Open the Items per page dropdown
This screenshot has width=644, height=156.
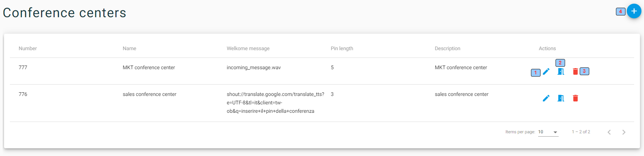[x=548, y=132]
